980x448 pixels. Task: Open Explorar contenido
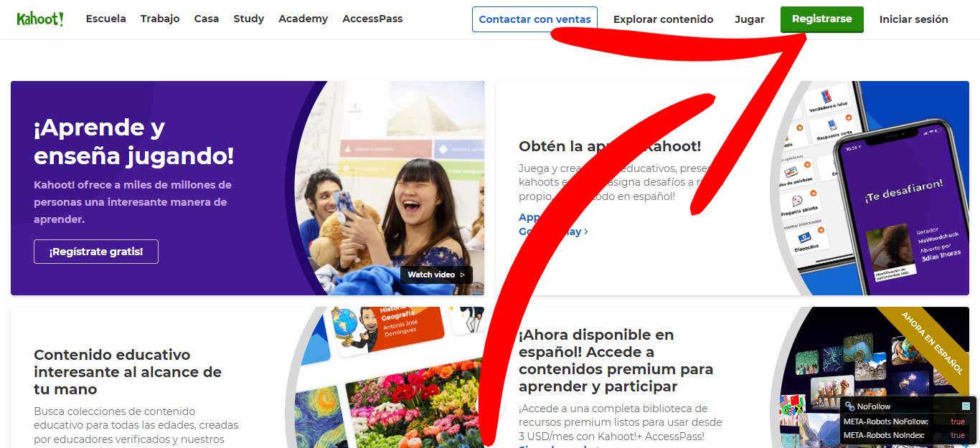point(663,19)
